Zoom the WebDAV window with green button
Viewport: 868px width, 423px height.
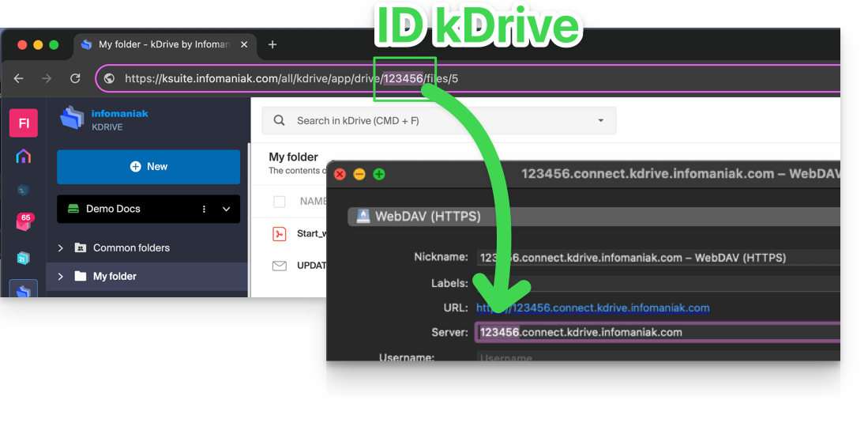click(378, 174)
